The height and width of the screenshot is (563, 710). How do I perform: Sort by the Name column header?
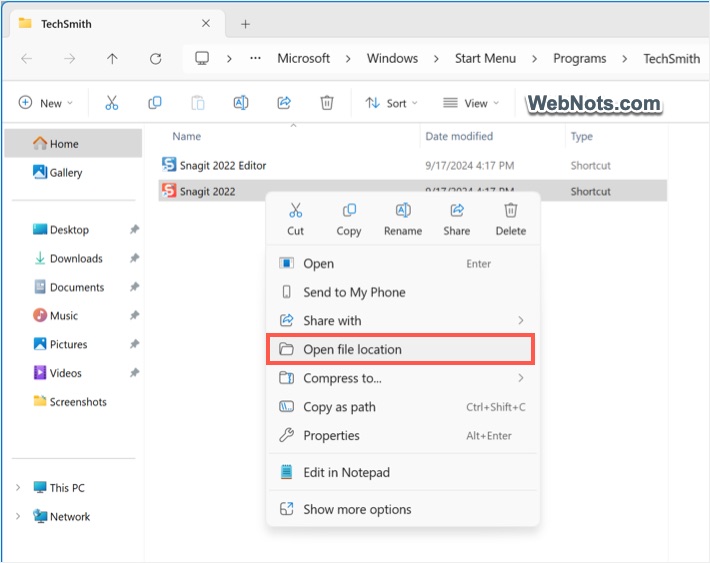point(187,136)
